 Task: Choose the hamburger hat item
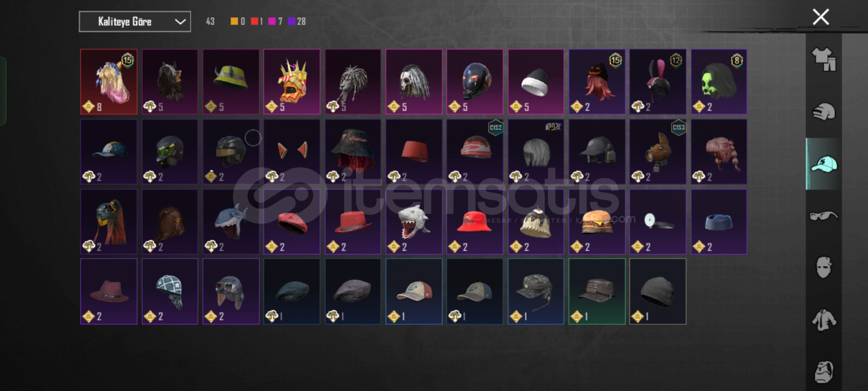tap(597, 222)
